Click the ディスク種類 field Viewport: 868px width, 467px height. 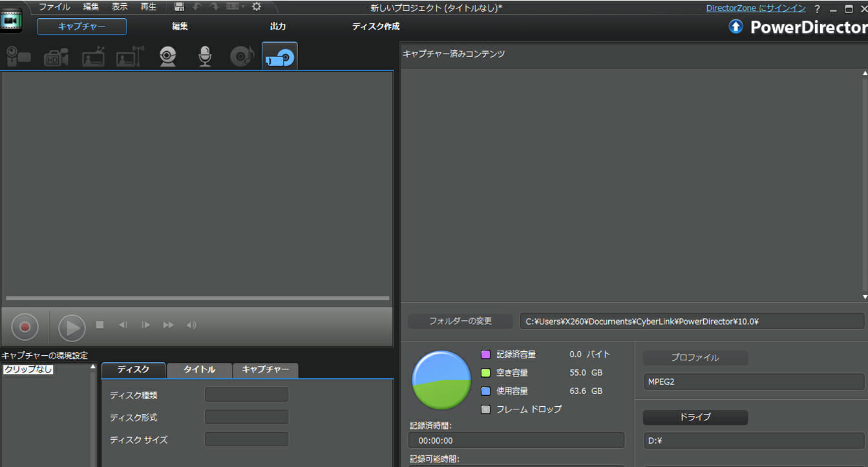click(246, 395)
